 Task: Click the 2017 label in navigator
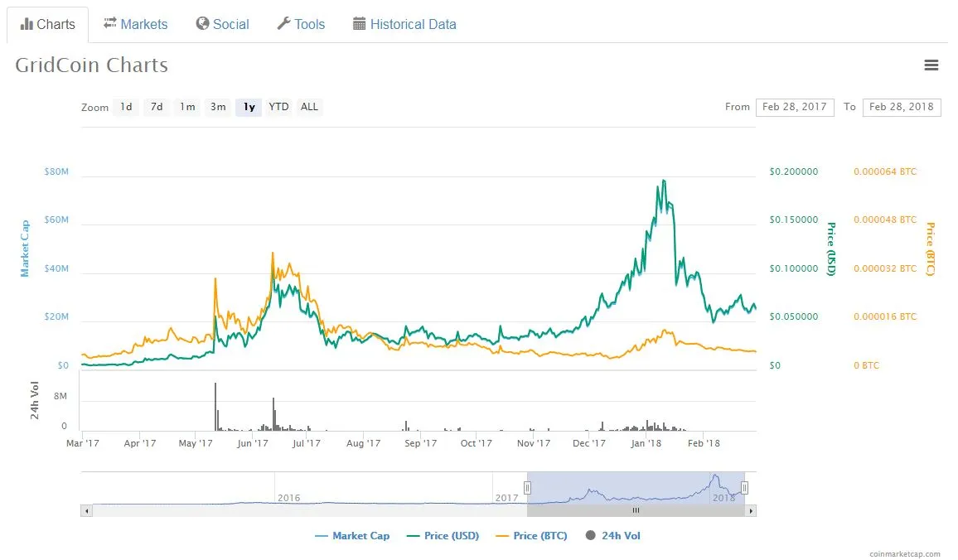[506, 499]
